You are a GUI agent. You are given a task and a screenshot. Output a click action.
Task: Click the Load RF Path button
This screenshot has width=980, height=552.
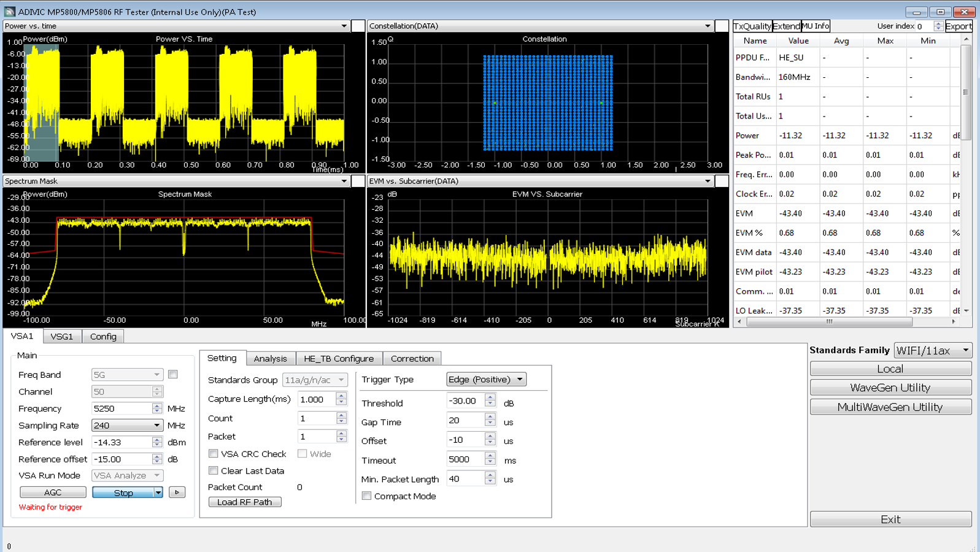(244, 502)
